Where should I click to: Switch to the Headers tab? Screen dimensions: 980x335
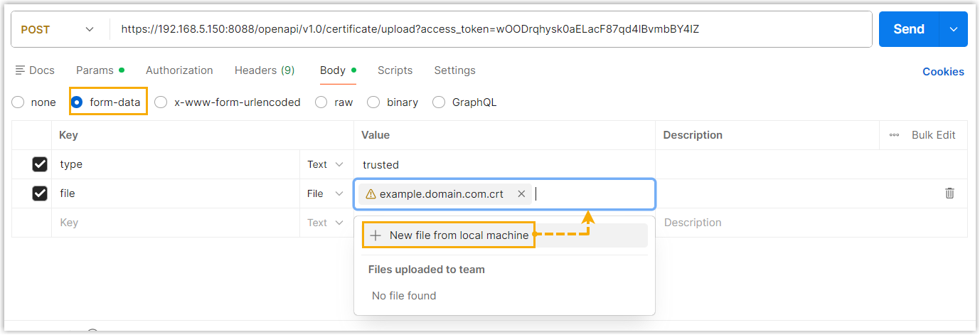pos(264,70)
